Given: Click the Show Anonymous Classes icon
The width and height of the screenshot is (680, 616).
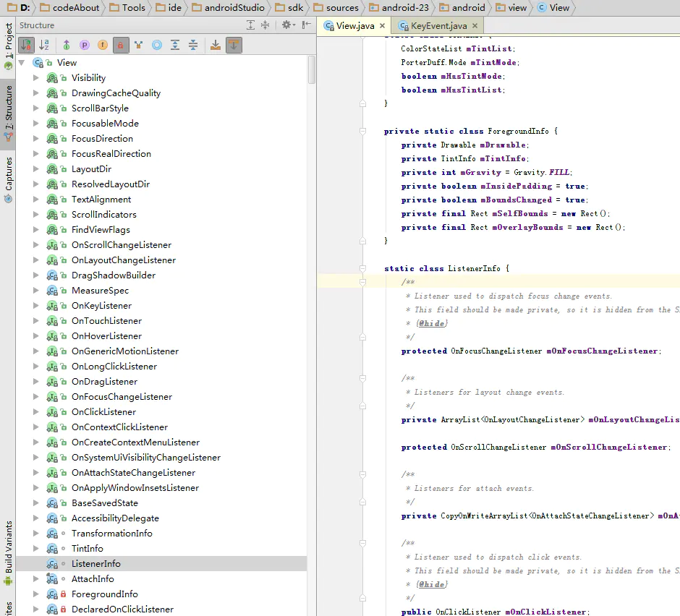Looking at the screenshot, I should pyautogui.click(x=156, y=45).
